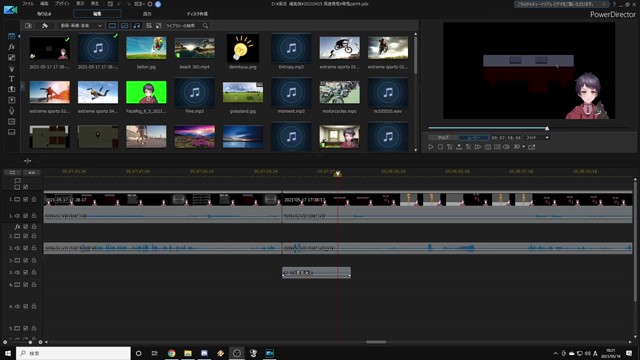Open the 編集 menu in menu bar
Image resolution: width=640 pixels, height=360 pixels.
pos(44,4)
